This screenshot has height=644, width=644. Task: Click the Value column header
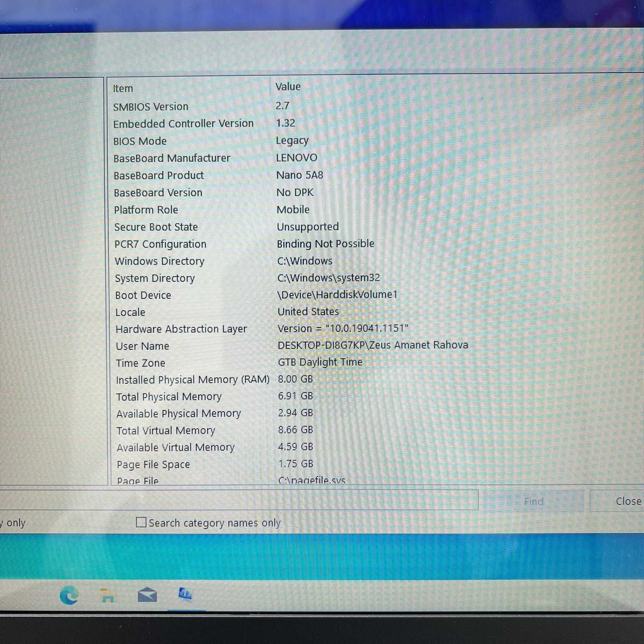coord(288,87)
